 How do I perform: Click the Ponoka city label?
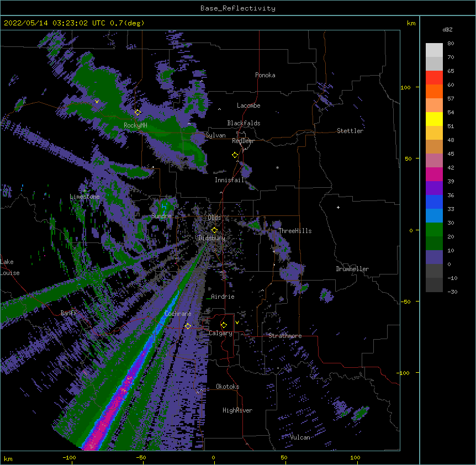click(x=265, y=75)
